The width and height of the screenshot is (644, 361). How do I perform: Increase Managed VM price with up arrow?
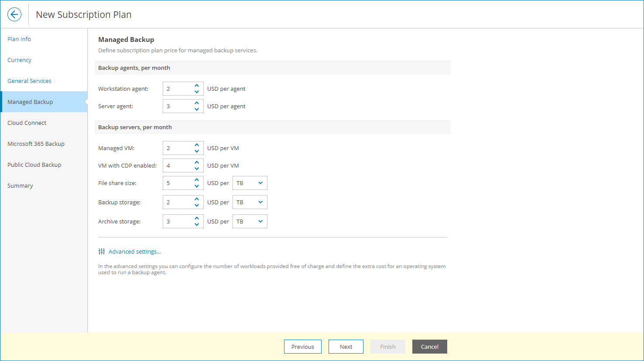197,145
